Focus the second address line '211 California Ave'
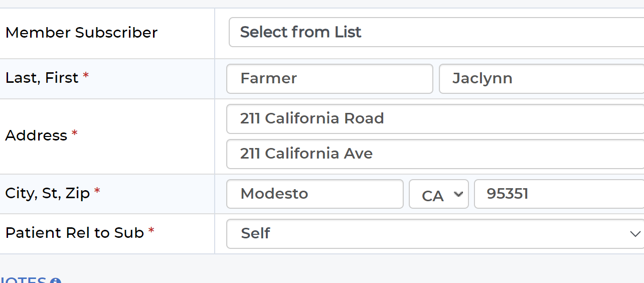Screen dimensions: 644x283 pos(435,154)
